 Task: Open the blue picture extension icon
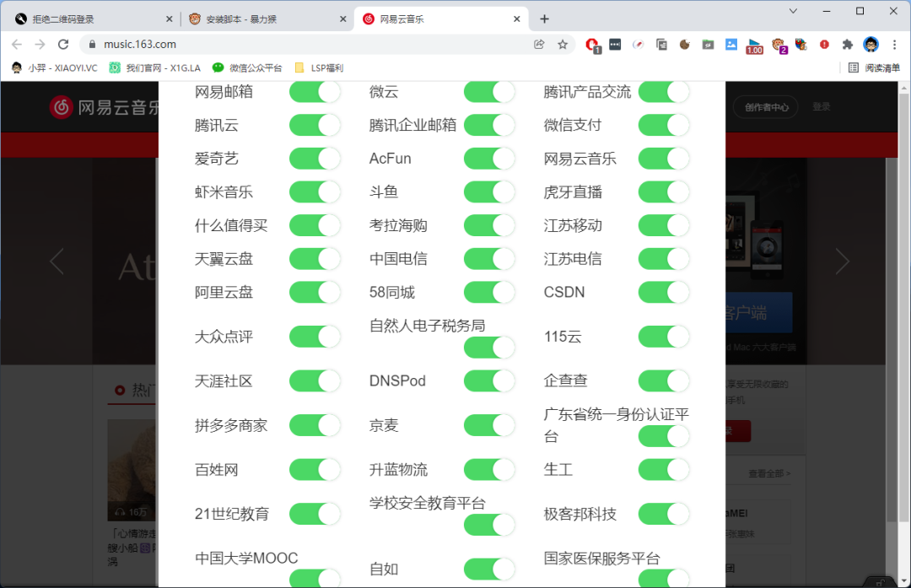(x=730, y=44)
